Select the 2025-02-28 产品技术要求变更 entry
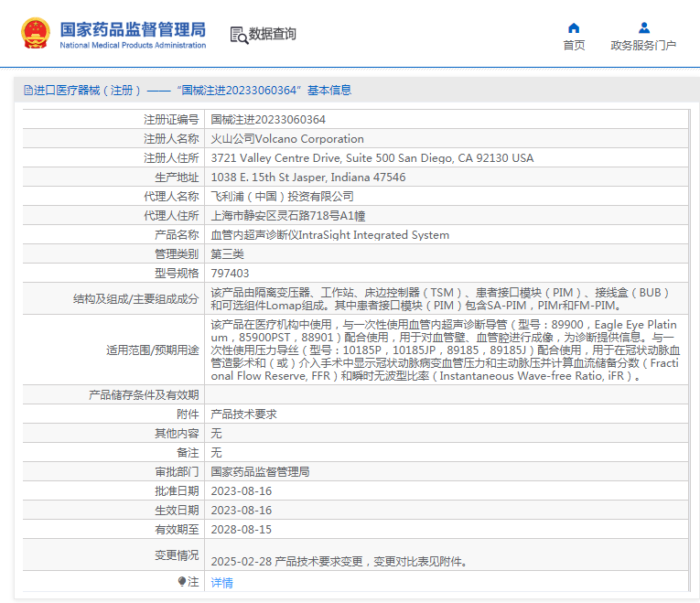This screenshot has height=603, width=700. (x=339, y=562)
